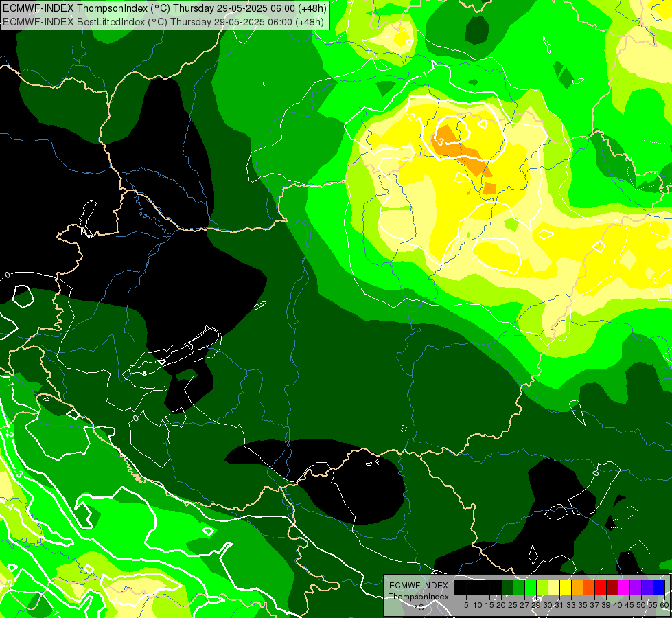The image size is (672, 618).
Task: Click the legend tick value '45'
Action: 629,605
